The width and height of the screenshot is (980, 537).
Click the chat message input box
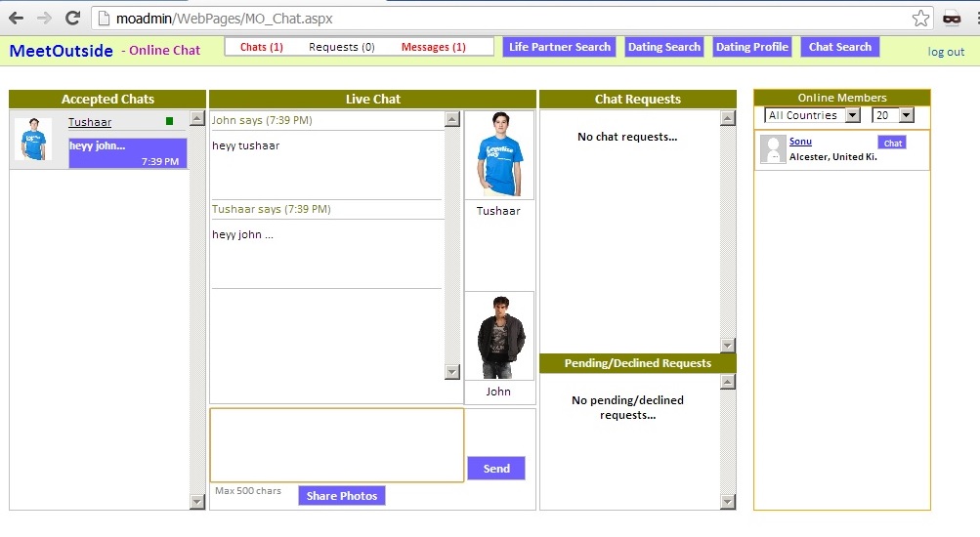click(337, 444)
